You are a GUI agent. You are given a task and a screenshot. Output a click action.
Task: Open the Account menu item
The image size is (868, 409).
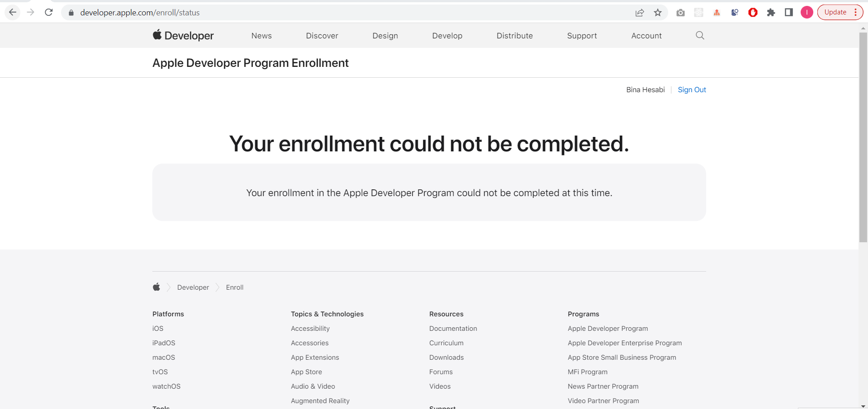pos(646,36)
